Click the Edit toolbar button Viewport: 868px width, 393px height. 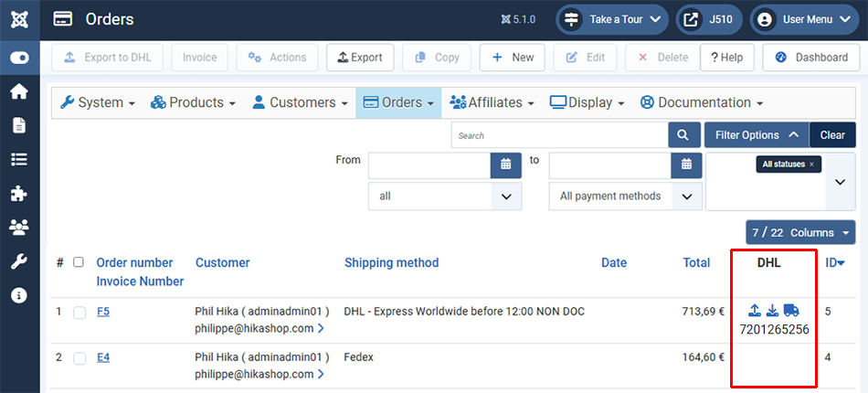point(585,58)
